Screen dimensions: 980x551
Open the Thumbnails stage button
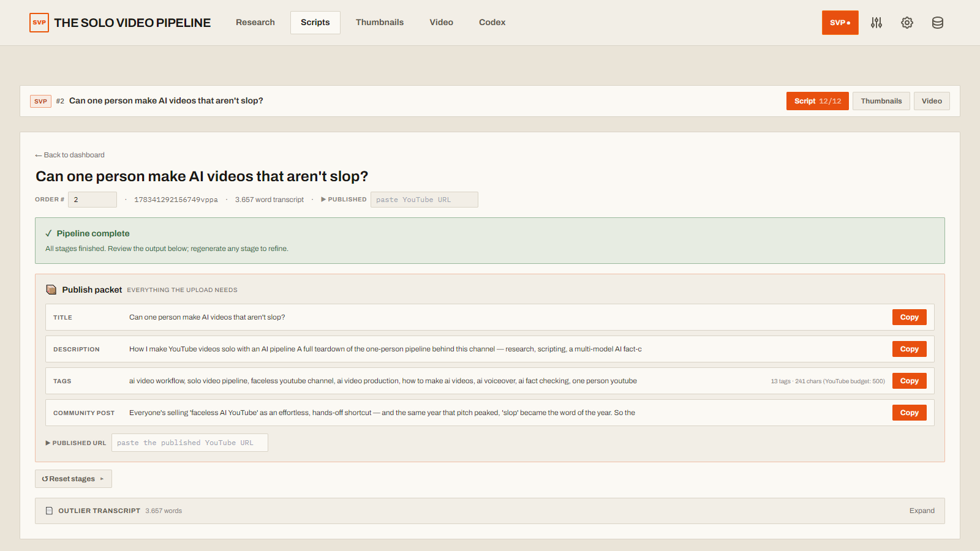pyautogui.click(x=881, y=101)
